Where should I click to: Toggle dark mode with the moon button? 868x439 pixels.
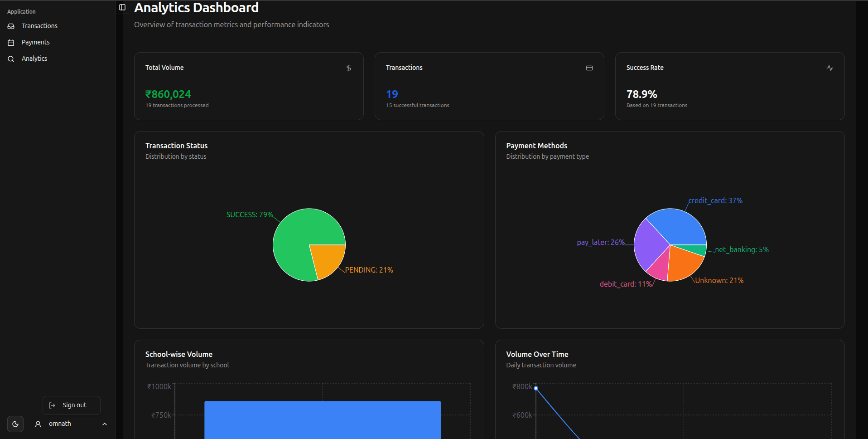(x=15, y=424)
